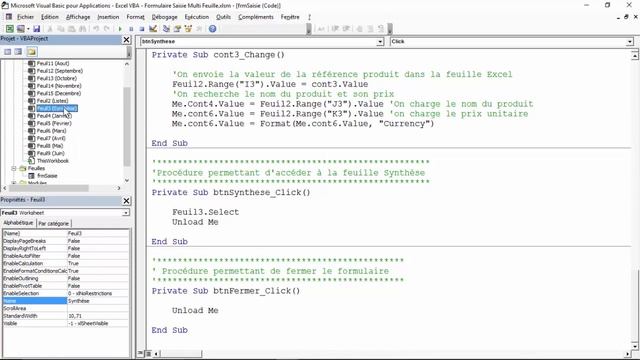Open the Format menu
The width and height of the screenshot is (640, 360).
pyautogui.click(x=136, y=17)
